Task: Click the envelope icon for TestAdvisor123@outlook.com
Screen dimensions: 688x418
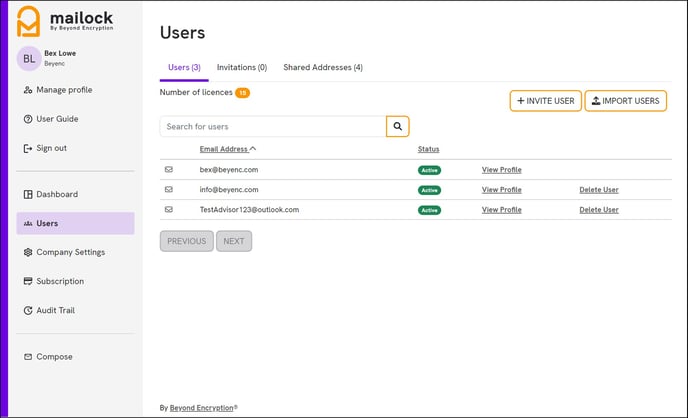Action: pyautogui.click(x=168, y=210)
